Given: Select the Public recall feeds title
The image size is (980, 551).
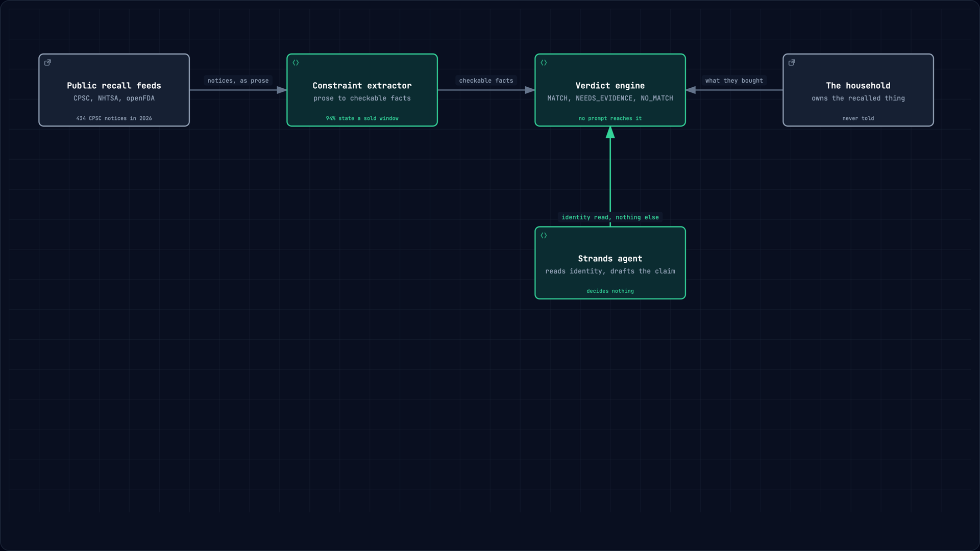Looking at the screenshot, I should [114, 86].
